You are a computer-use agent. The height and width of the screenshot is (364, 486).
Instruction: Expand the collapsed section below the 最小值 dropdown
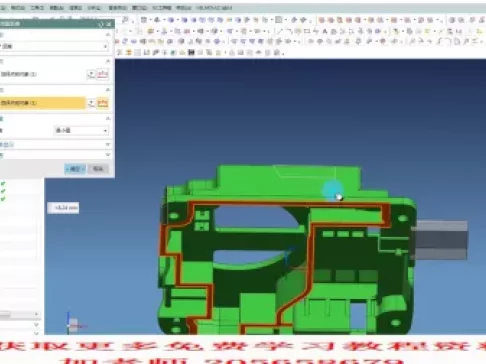tap(55, 145)
